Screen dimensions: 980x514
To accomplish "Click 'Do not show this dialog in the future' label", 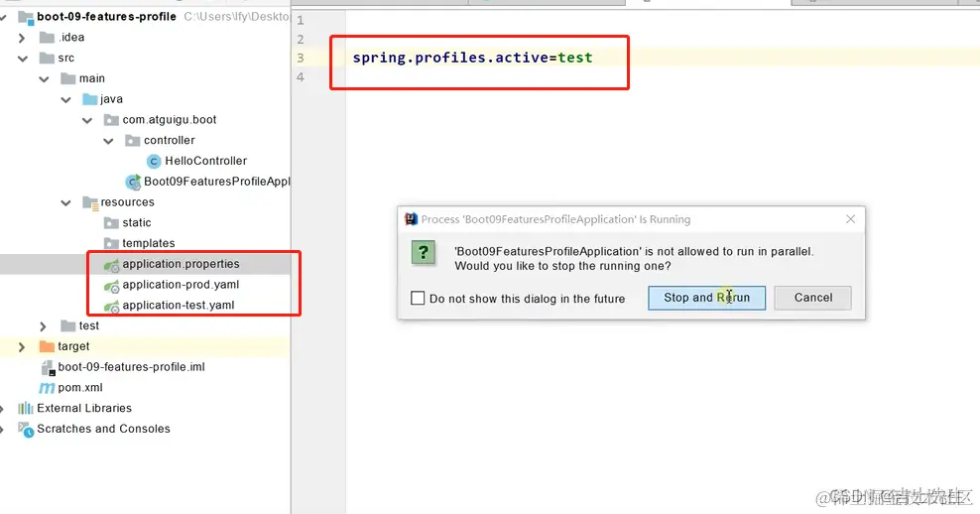I will click(527, 299).
